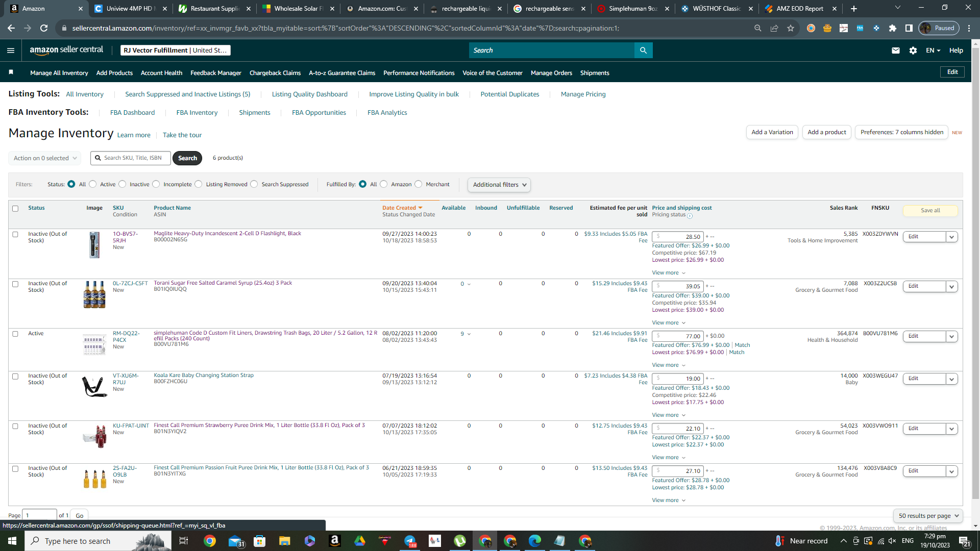Choose the Search Suppressed status radio button

[254, 184]
